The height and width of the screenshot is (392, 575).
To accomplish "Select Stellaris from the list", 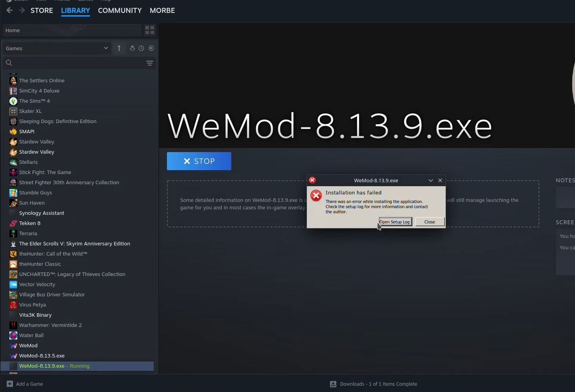I will [x=29, y=162].
